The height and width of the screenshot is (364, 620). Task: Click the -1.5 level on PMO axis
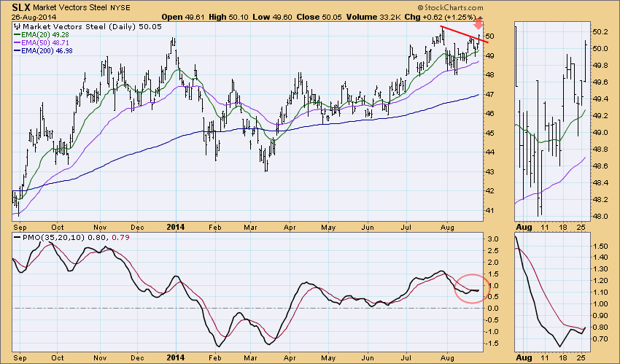(490, 343)
